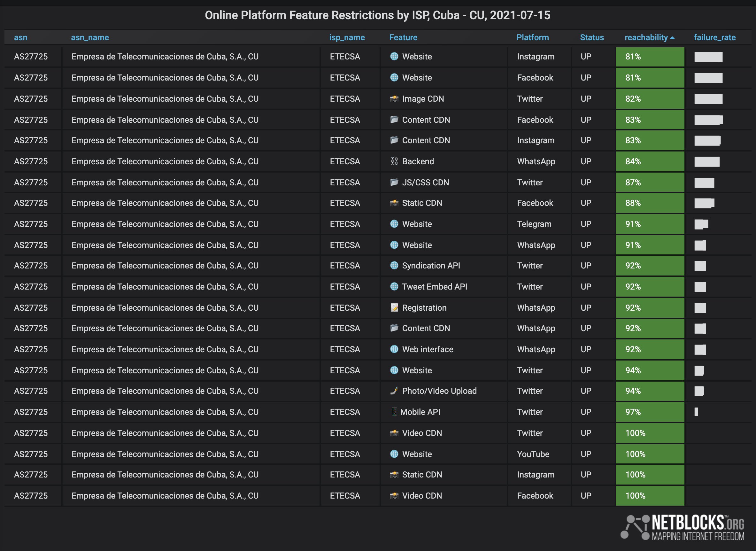Screen dimensions: 756x551
Task: Sort by Feature column header
Action: pyautogui.click(x=403, y=37)
